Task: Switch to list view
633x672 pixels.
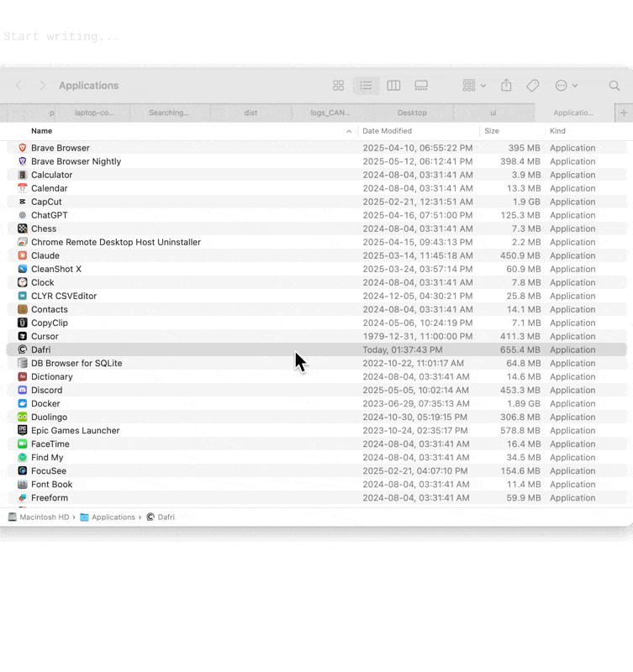Action: pyautogui.click(x=366, y=86)
